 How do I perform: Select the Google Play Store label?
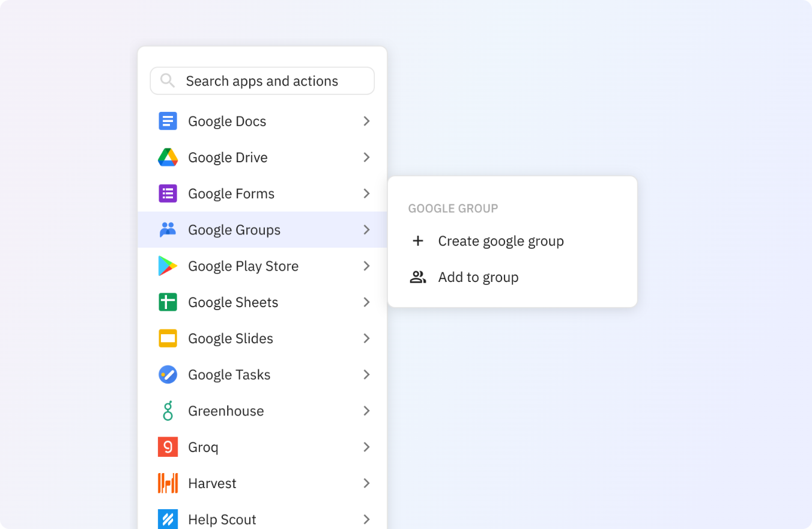pyautogui.click(x=243, y=266)
